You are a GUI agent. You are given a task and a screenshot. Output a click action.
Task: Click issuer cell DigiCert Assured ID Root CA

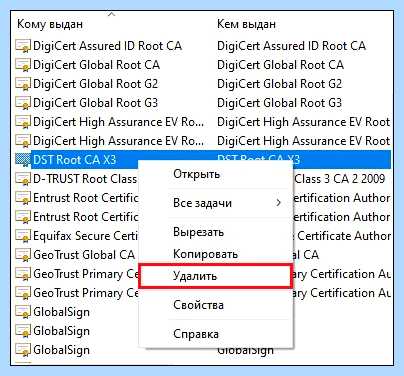(291, 46)
